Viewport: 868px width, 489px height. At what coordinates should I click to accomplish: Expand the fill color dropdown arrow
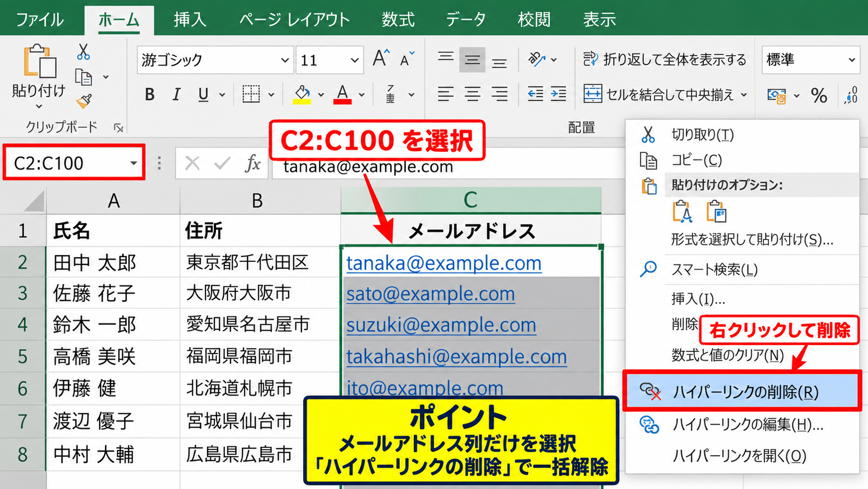tap(321, 95)
